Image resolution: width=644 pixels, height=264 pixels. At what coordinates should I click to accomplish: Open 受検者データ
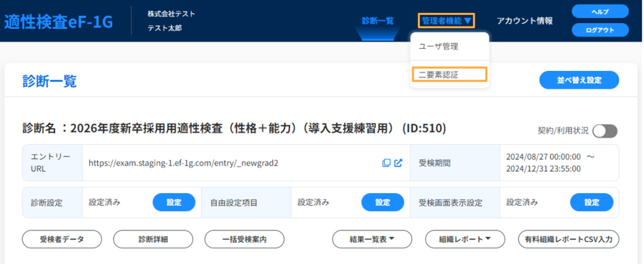point(62,240)
